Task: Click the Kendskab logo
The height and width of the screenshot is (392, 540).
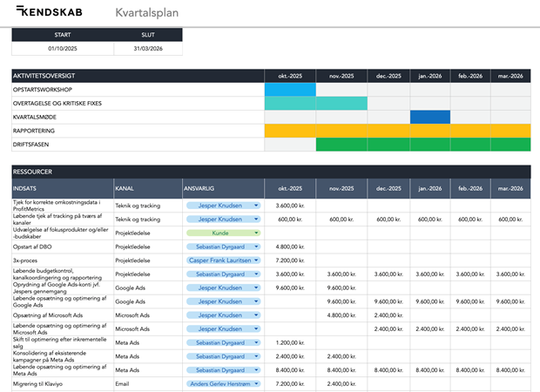Action: [x=51, y=12]
